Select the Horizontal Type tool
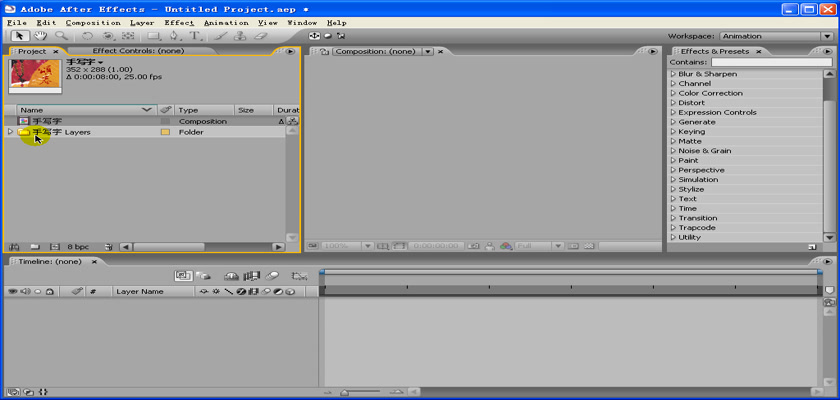The width and height of the screenshot is (840, 400). (x=195, y=36)
